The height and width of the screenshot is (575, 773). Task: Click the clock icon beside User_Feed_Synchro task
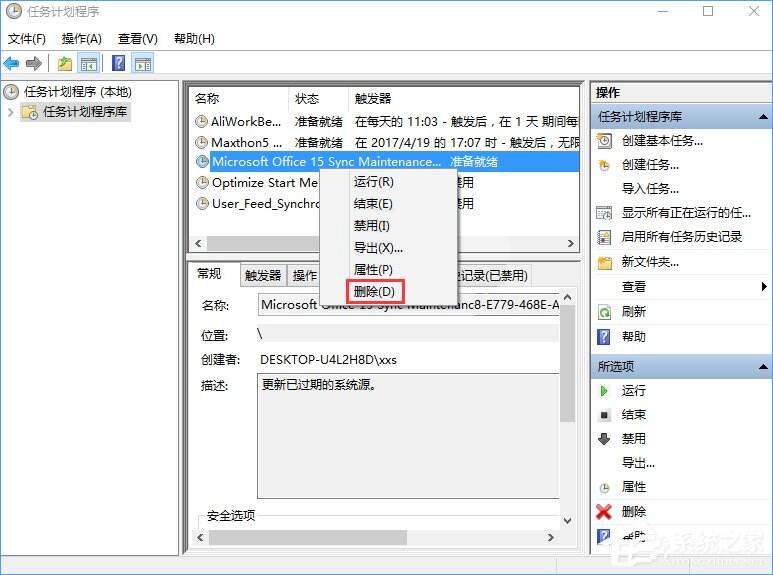click(x=202, y=203)
